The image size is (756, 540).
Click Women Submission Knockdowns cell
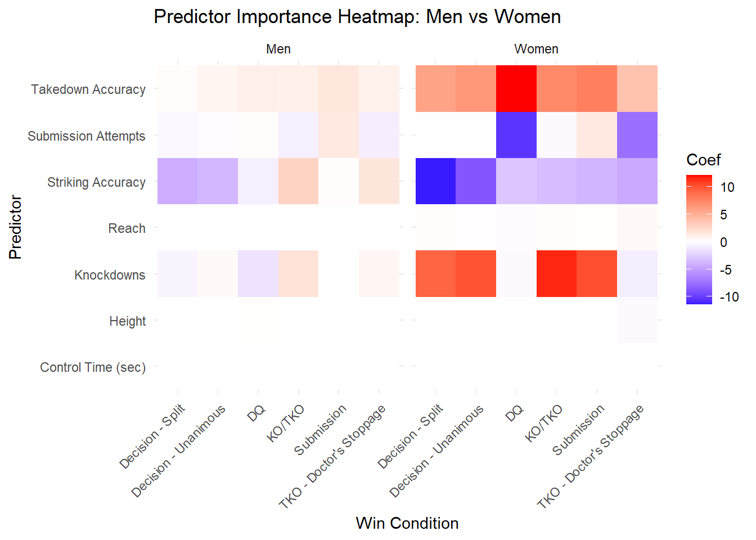[x=597, y=274]
